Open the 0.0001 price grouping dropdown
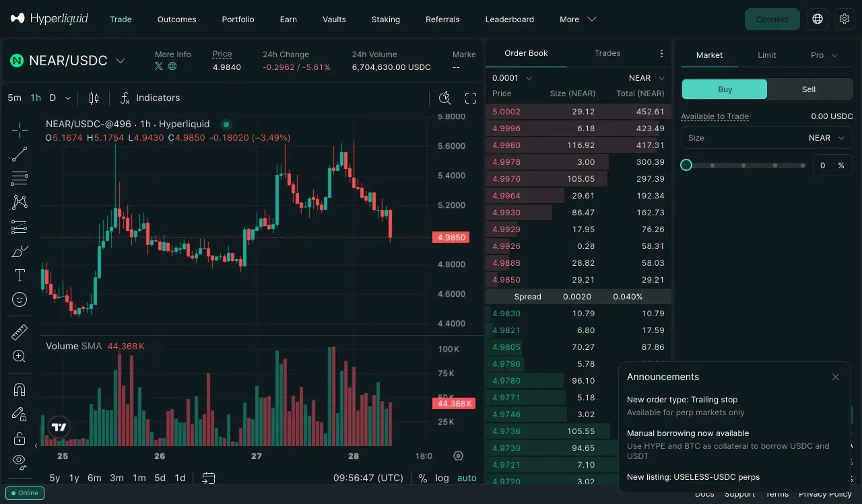 click(512, 78)
